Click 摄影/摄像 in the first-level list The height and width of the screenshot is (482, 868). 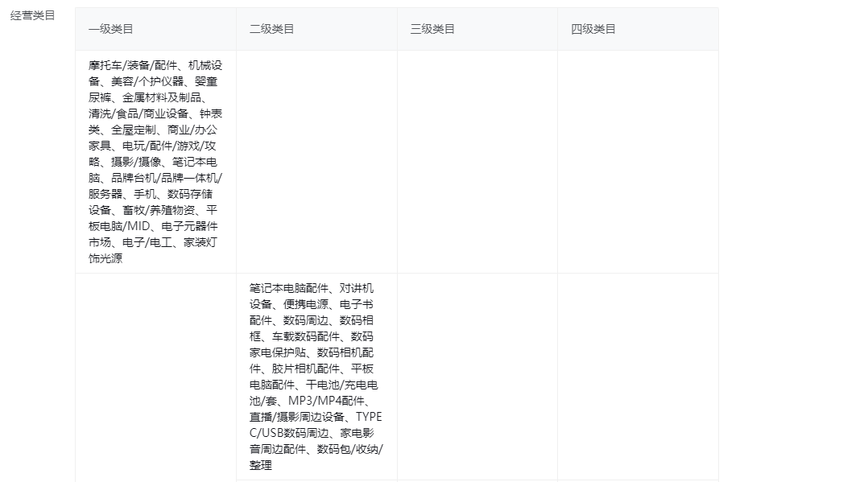pos(138,162)
